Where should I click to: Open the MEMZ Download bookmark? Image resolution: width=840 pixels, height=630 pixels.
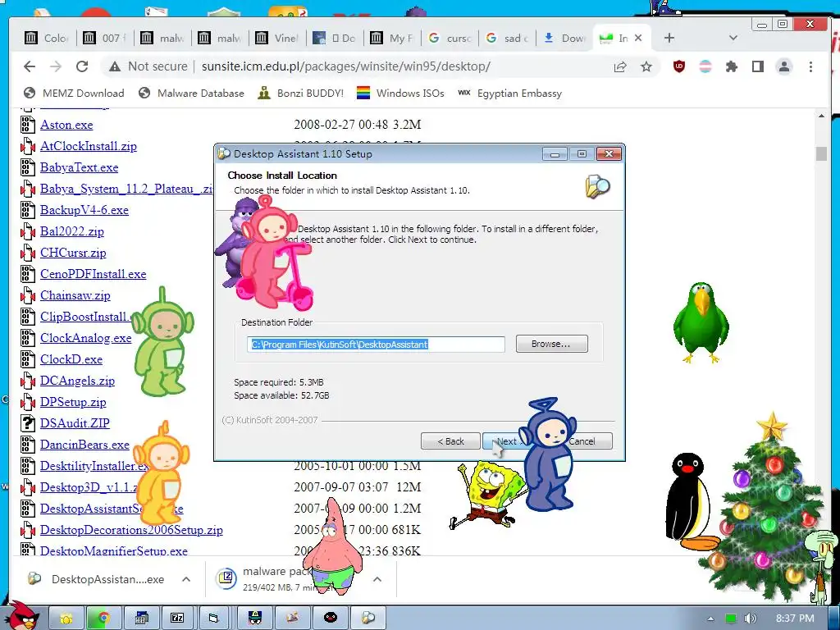coord(74,94)
